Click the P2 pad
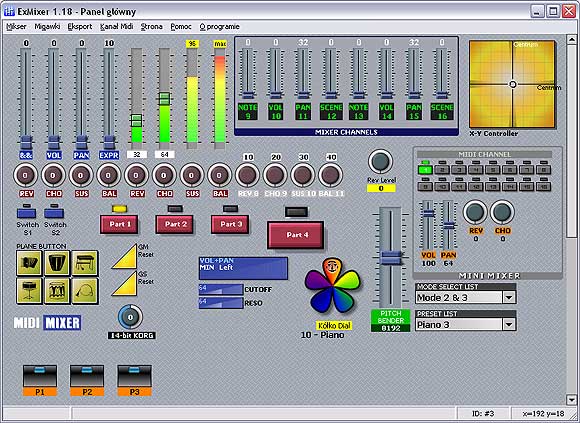This screenshot has height=423, width=580. (x=87, y=380)
